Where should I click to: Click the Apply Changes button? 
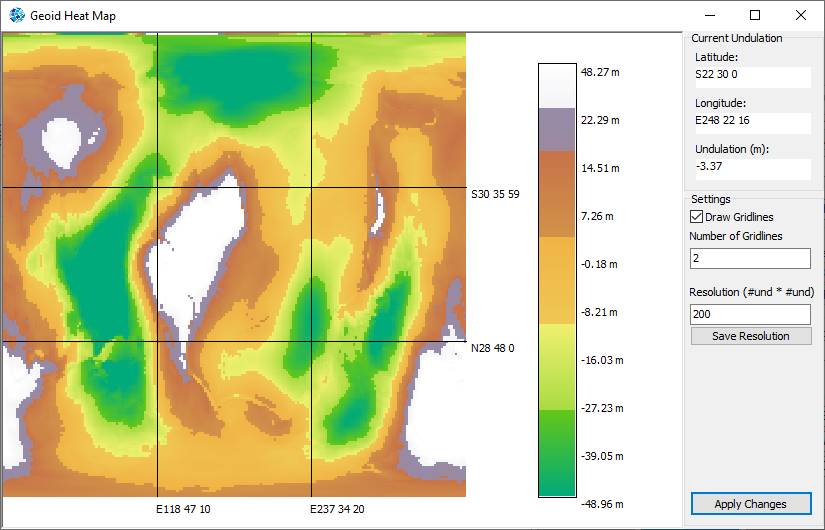(751, 504)
